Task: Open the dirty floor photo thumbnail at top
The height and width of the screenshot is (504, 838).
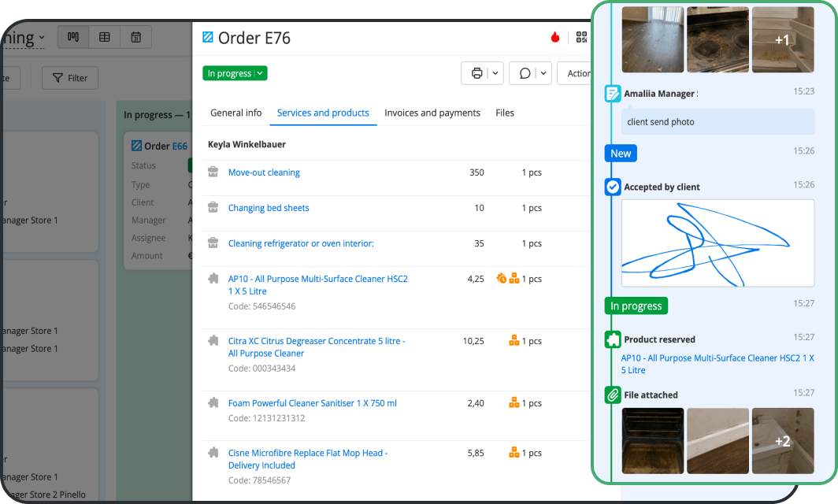Action: pyautogui.click(x=653, y=39)
